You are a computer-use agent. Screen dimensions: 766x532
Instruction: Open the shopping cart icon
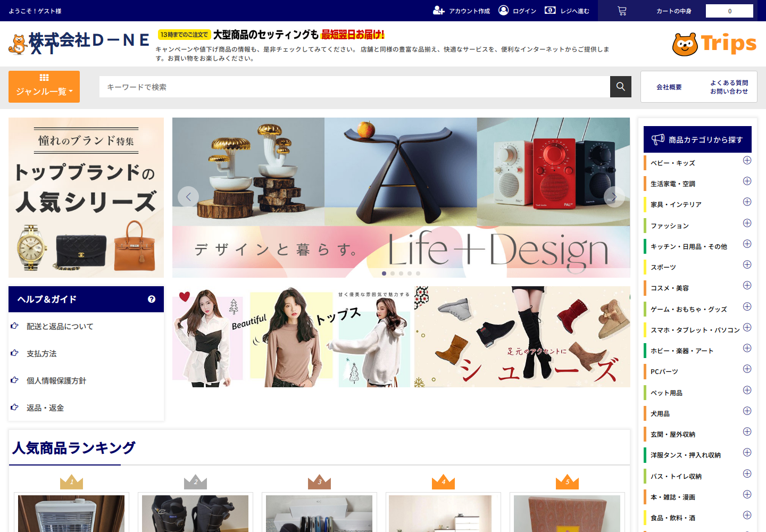click(x=622, y=11)
